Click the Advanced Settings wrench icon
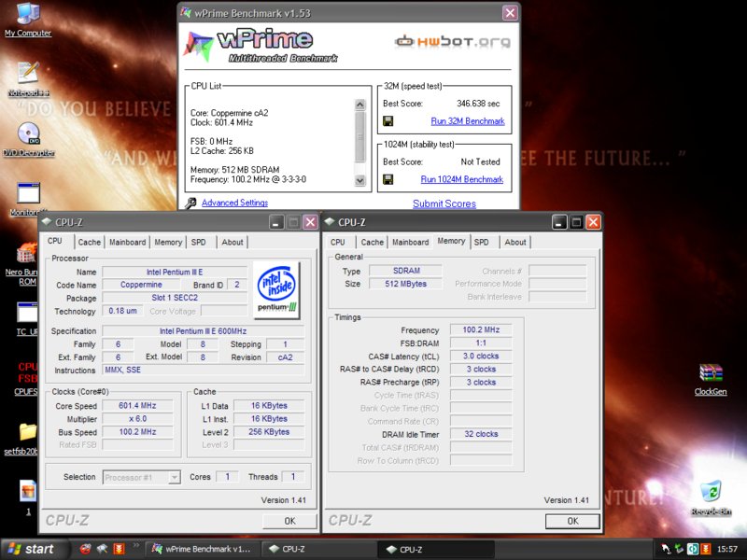Viewport: 747px width, 560px height. pyautogui.click(x=190, y=203)
